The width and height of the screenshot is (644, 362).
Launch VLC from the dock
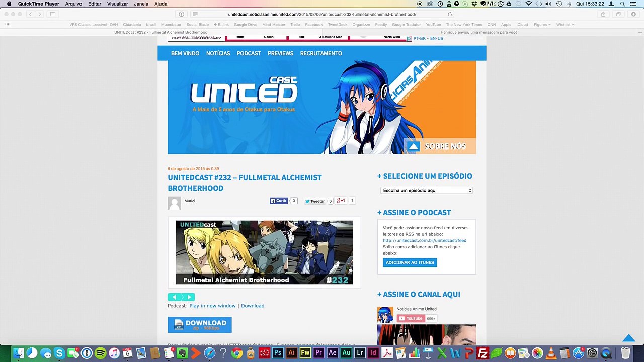tap(551, 353)
